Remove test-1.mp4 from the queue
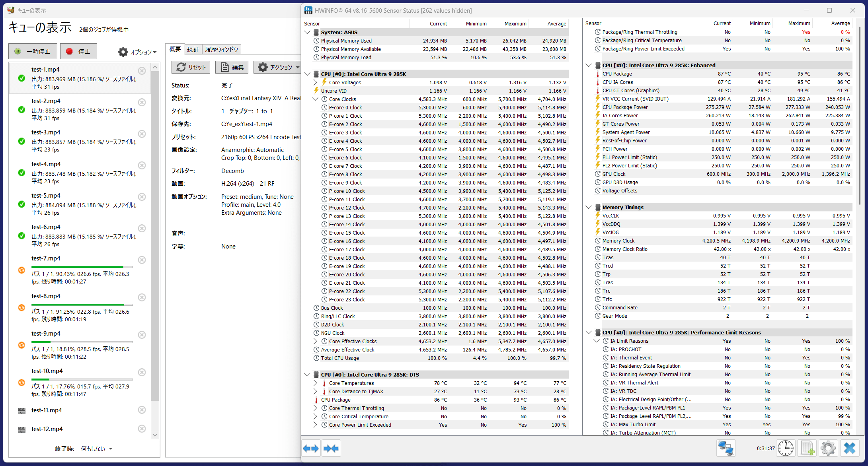 click(x=142, y=71)
